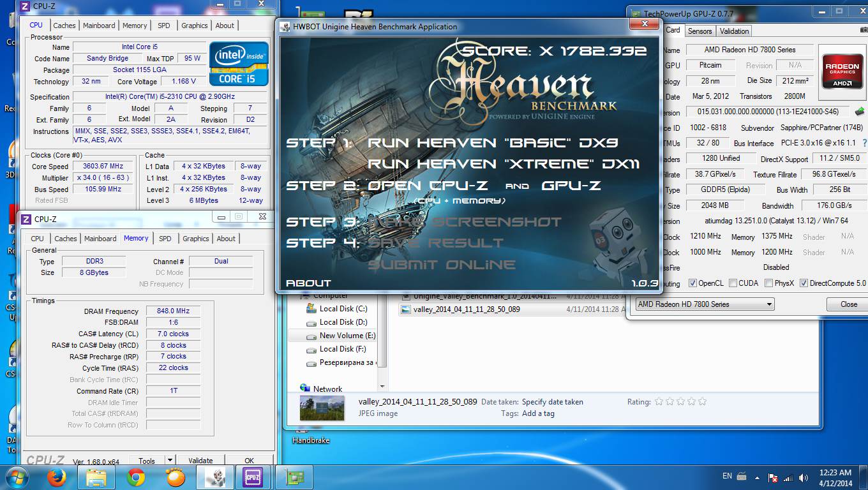The width and height of the screenshot is (868, 490).
Task: Click the Close button in GPU-Z
Action: [x=848, y=304]
